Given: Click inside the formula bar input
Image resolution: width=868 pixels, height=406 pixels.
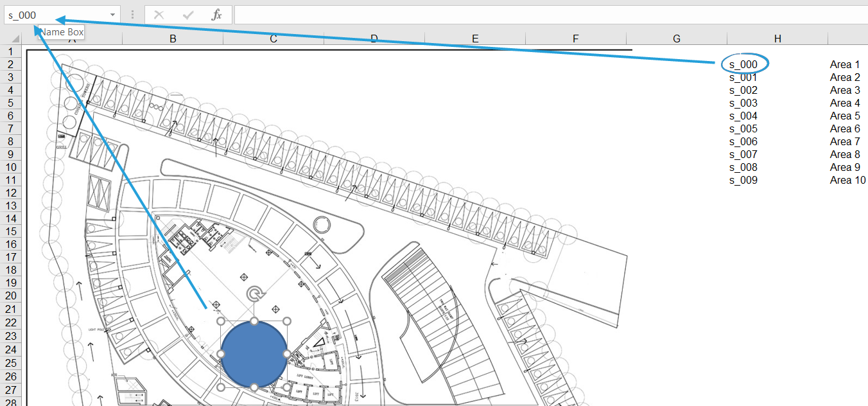Looking at the screenshot, I should pos(551,15).
